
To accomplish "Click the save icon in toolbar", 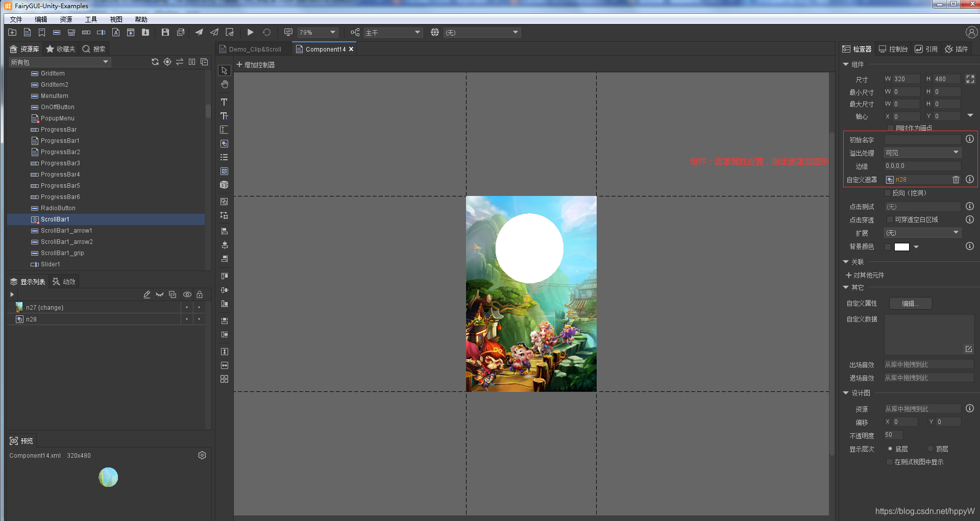I will (x=165, y=32).
